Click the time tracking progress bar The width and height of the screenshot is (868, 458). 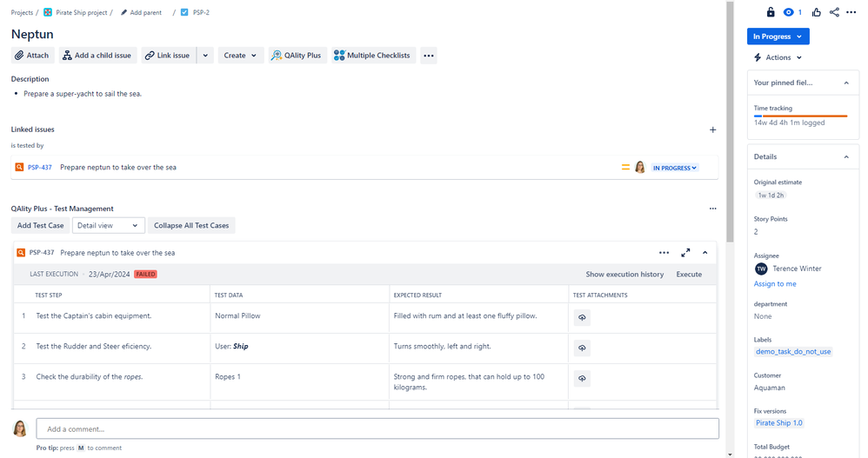pos(800,116)
